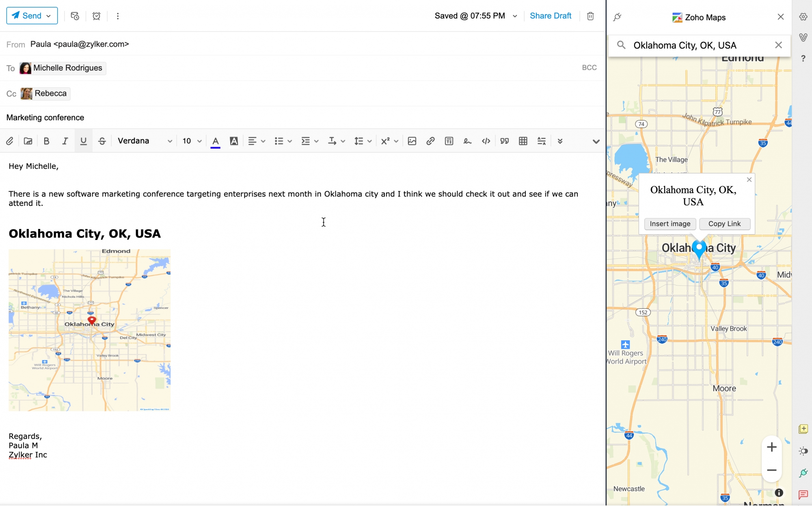
Task: Toggle bold formatting
Action: tap(46, 141)
